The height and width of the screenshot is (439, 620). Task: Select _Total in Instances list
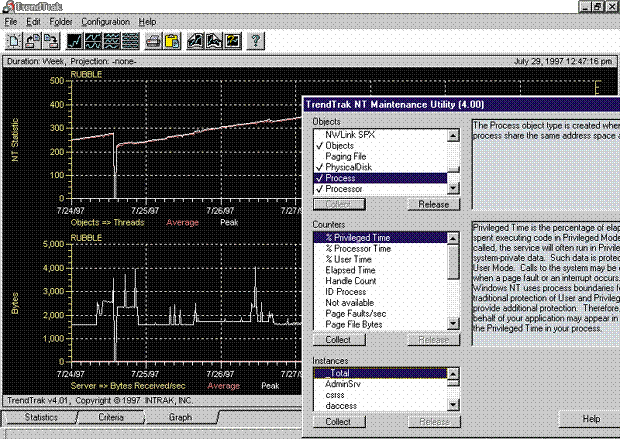380,373
